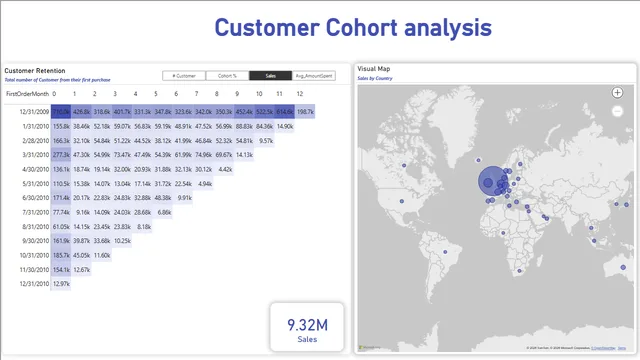Click the FirstOrderMonth column header
This screenshot has width=640, height=360.
[x=27, y=94]
